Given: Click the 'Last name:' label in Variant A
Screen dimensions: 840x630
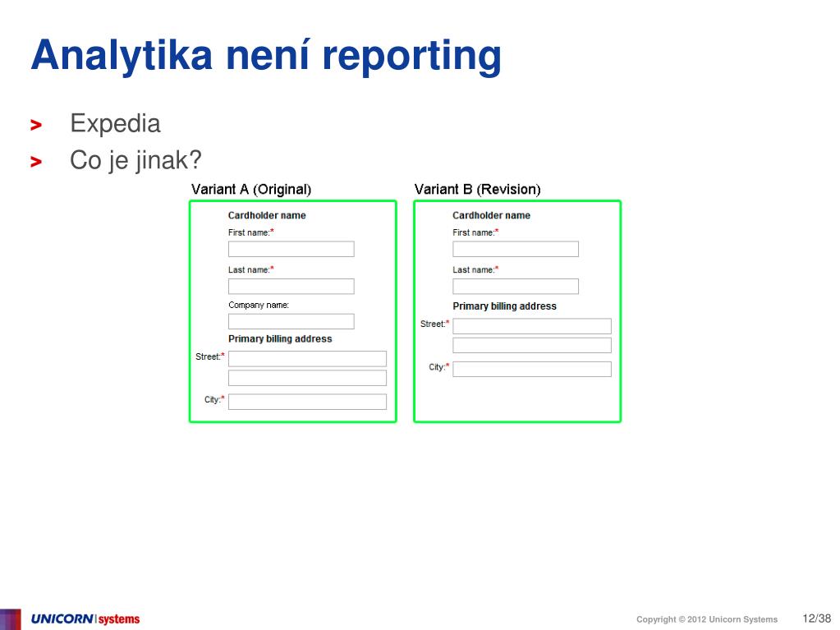Looking at the screenshot, I should 250,270.
